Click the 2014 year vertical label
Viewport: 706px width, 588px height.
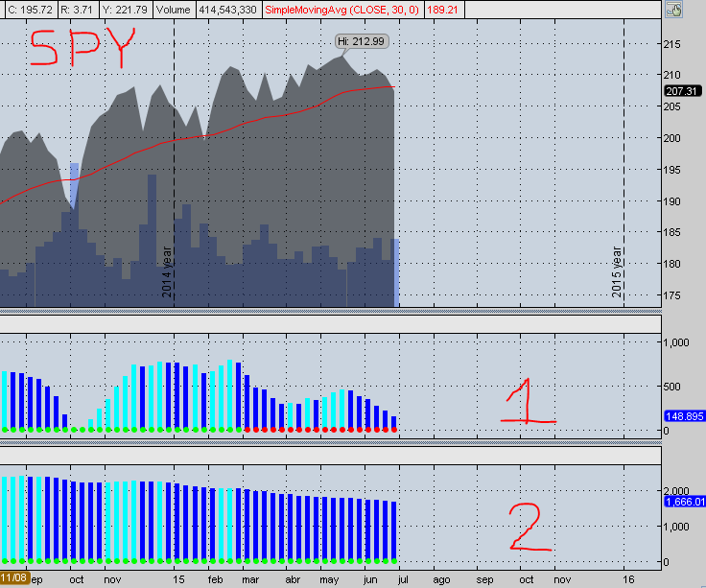(167, 271)
